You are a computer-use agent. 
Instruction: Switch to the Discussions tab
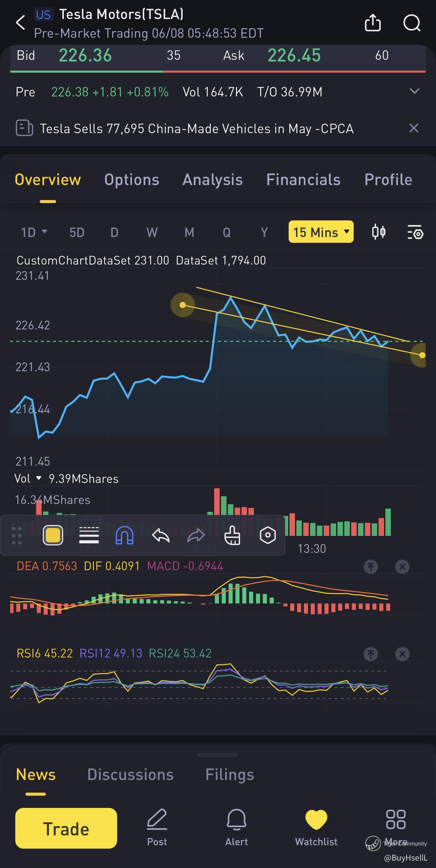130,775
